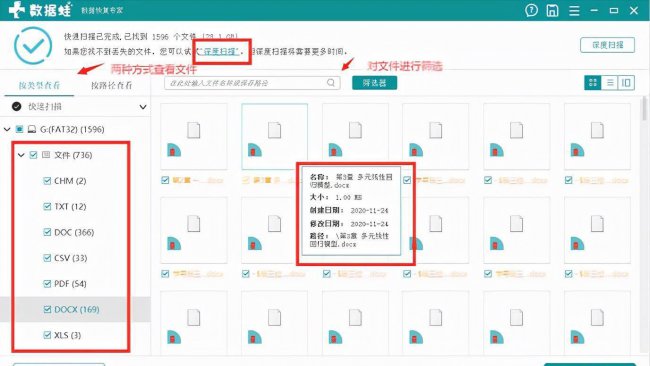This screenshot has height=366, width=650.
Task: Toggle CHM (2) checkbox
Action: (x=47, y=181)
